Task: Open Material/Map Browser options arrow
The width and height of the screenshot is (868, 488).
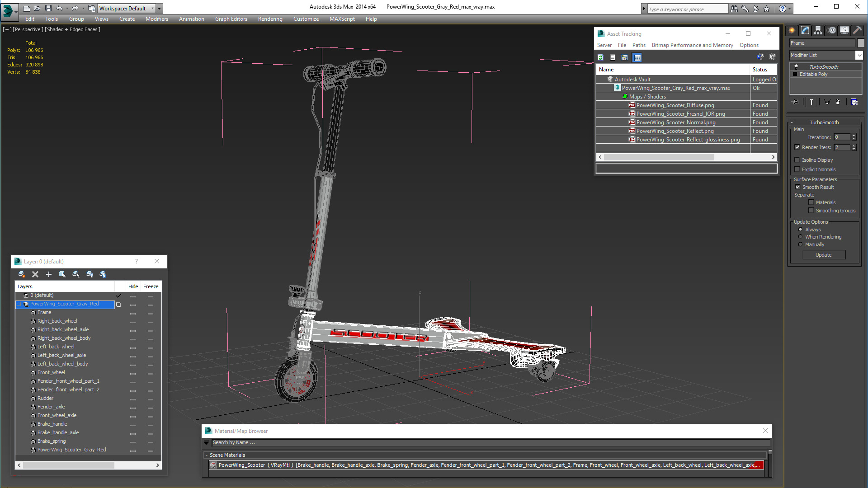Action: click(207, 443)
